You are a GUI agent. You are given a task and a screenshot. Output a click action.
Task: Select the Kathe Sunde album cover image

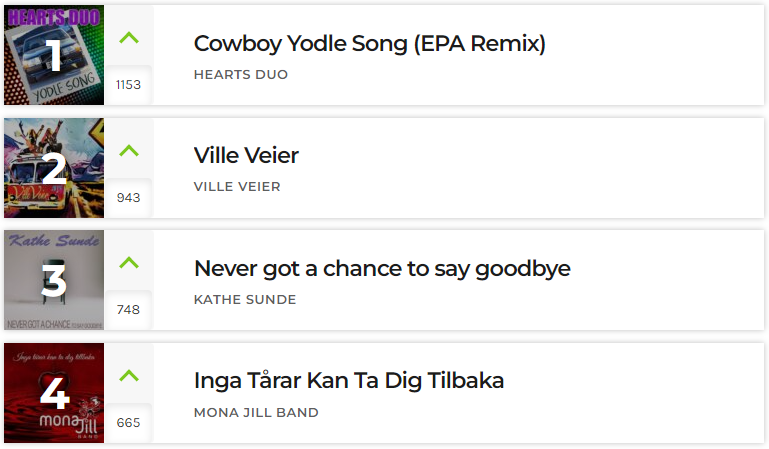pyautogui.click(x=54, y=280)
